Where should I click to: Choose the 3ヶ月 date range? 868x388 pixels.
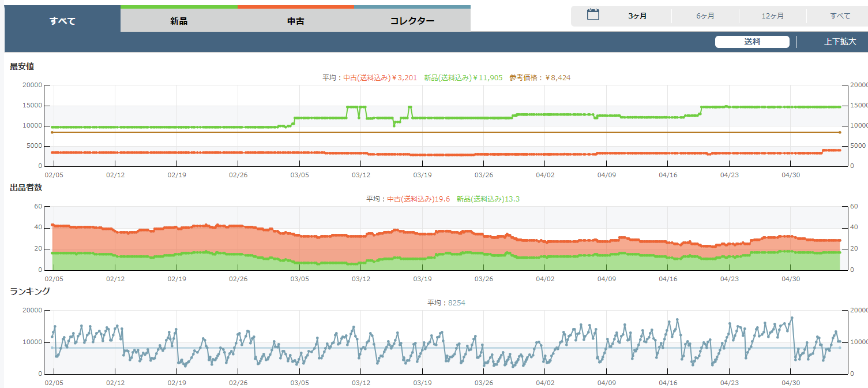pyautogui.click(x=637, y=16)
